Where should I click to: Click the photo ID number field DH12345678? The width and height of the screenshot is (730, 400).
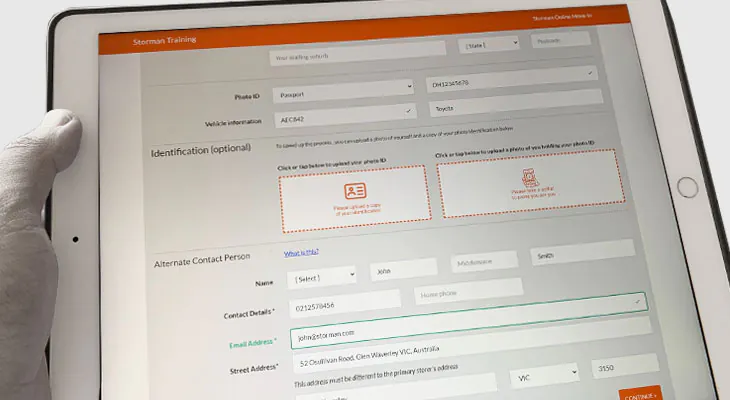pyautogui.click(x=512, y=79)
